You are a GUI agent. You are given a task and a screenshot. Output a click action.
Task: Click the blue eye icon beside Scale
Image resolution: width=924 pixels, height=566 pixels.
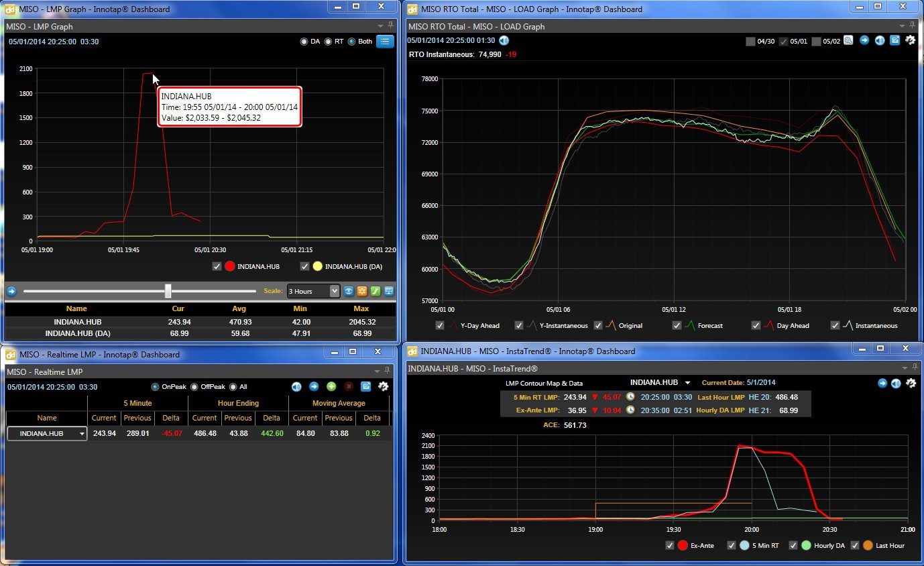349,291
